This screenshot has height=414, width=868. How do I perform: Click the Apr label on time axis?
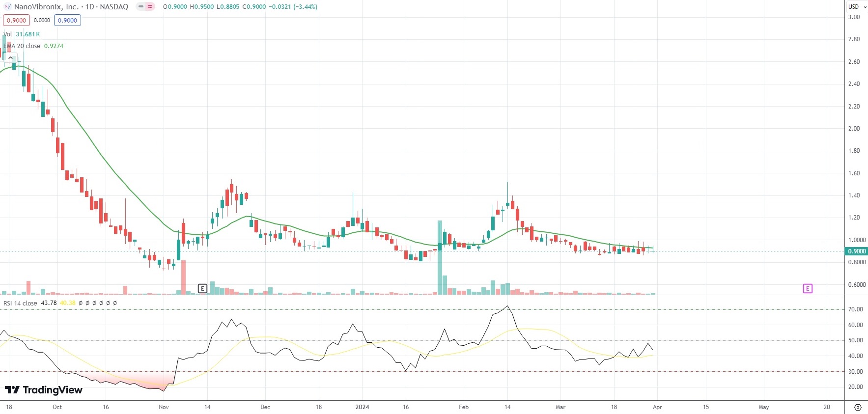tap(657, 407)
